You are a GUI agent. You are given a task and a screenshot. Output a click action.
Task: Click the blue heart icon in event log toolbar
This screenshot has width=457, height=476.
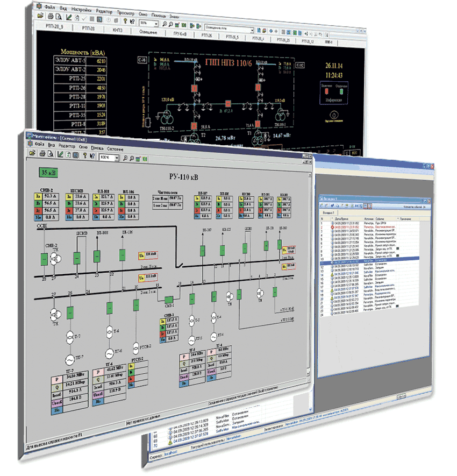point(332,205)
